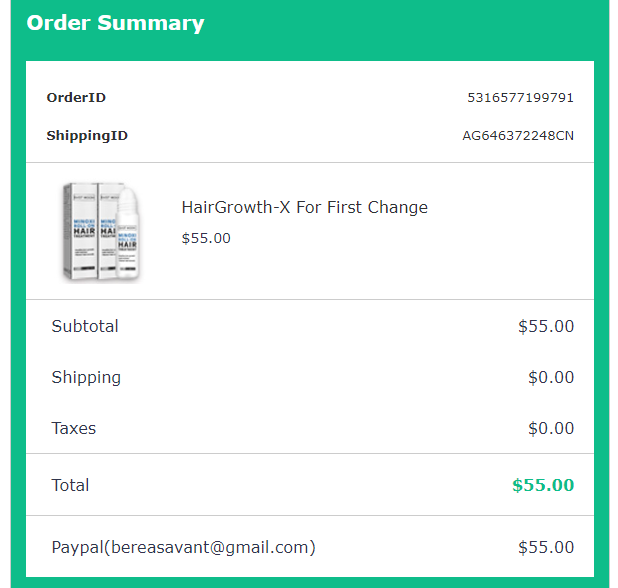The width and height of the screenshot is (618, 588).
Task: Click the $55.00 price under the product name
Action: pyautogui.click(x=206, y=238)
